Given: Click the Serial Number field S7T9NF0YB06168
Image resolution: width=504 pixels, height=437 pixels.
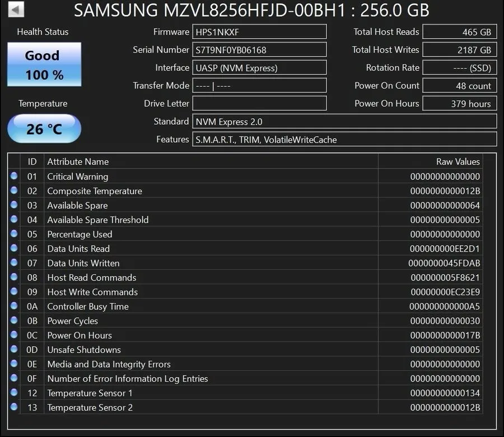Looking at the screenshot, I should (x=259, y=50).
